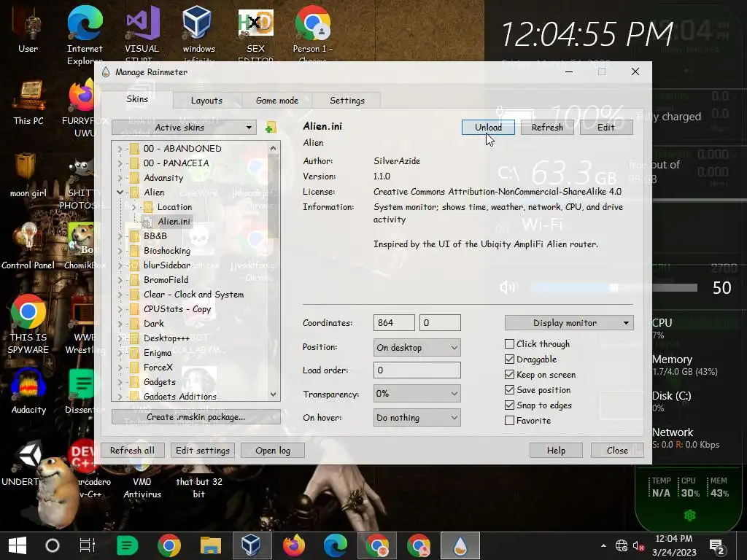Uncheck Save position checkbox

(509, 389)
